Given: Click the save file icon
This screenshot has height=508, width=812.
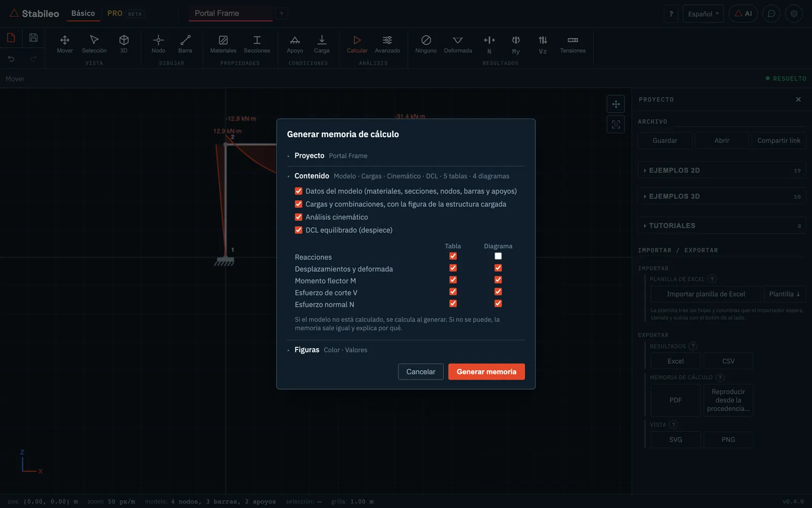Looking at the screenshot, I should [x=33, y=38].
